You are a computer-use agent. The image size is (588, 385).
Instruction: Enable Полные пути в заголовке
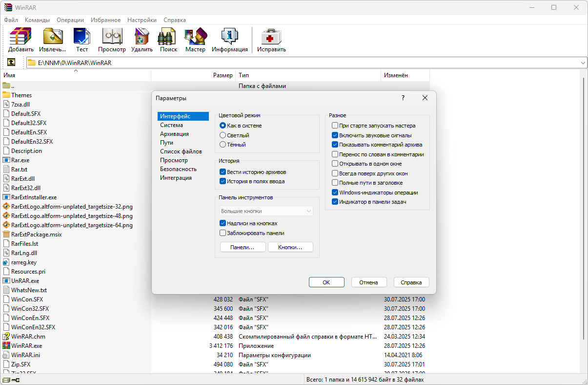335,183
